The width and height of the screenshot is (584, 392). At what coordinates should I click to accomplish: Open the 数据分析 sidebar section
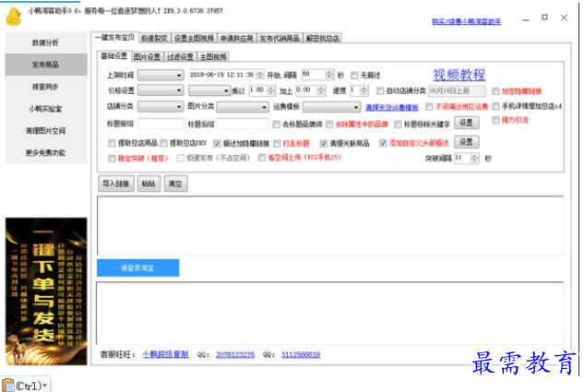(x=45, y=42)
